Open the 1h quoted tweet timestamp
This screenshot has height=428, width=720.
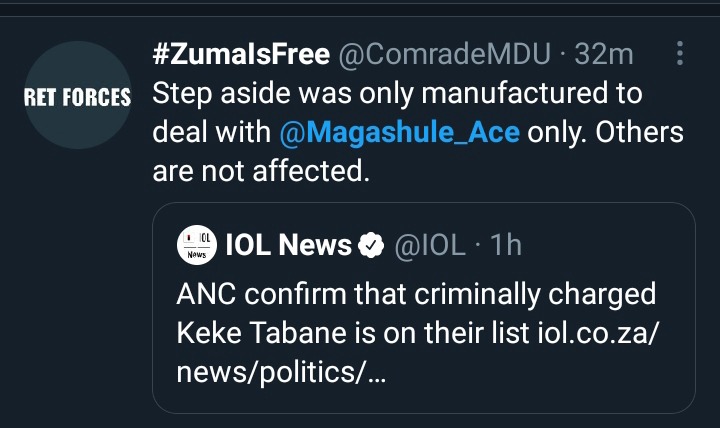point(506,244)
